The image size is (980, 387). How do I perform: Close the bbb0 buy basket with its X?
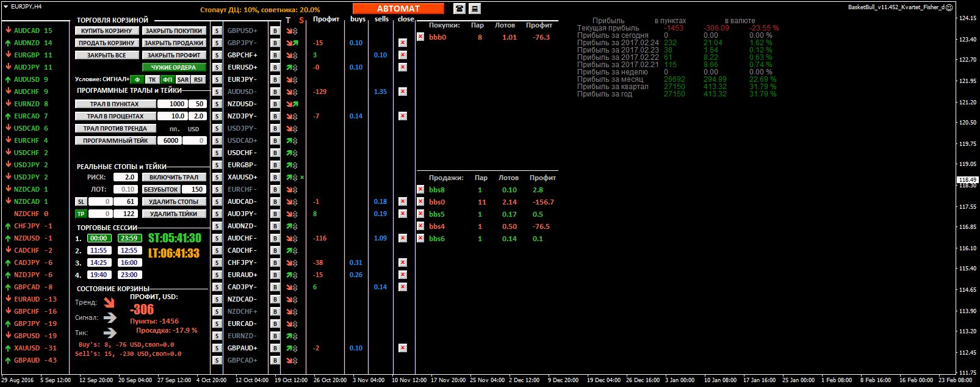[420, 37]
